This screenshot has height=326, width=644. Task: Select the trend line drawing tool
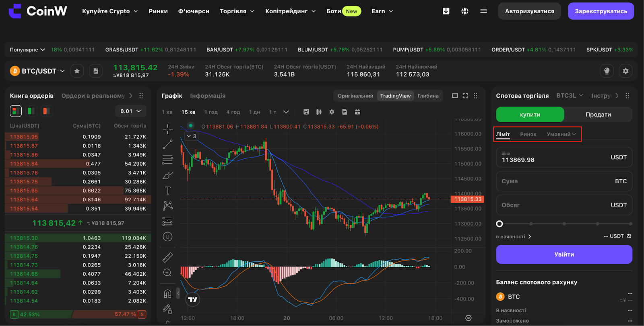167,144
